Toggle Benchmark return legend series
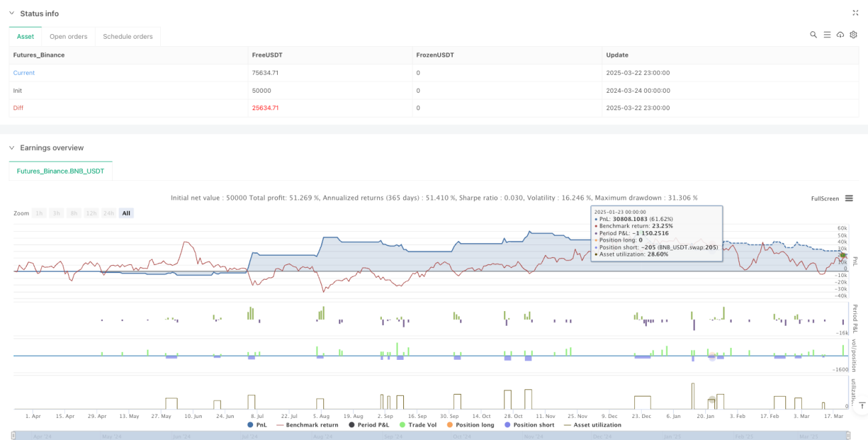868x440 pixels. pos(307,425)
